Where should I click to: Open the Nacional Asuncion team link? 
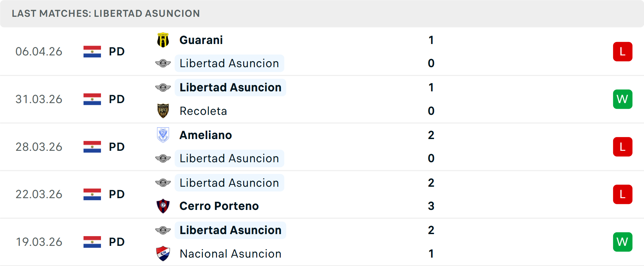(230, 254)
